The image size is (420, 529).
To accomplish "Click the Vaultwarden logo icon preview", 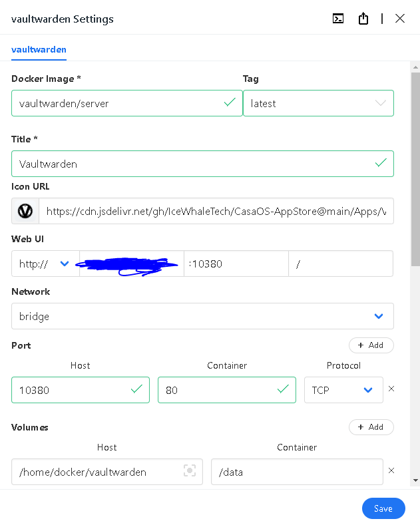I will click(25, 211).
